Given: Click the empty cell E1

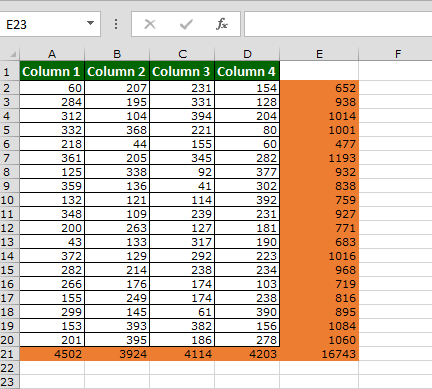Looking at the screenshot, I should point(319,71).
